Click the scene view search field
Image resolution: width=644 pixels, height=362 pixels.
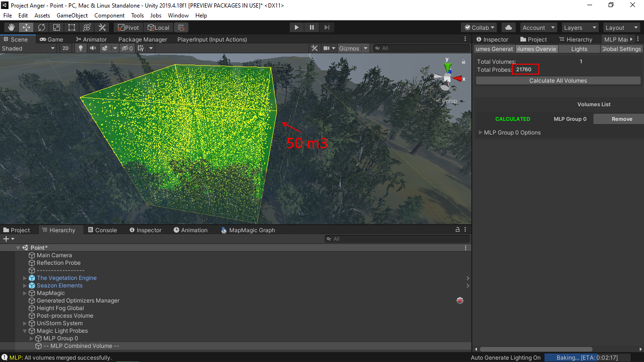(x=420, y=48)
